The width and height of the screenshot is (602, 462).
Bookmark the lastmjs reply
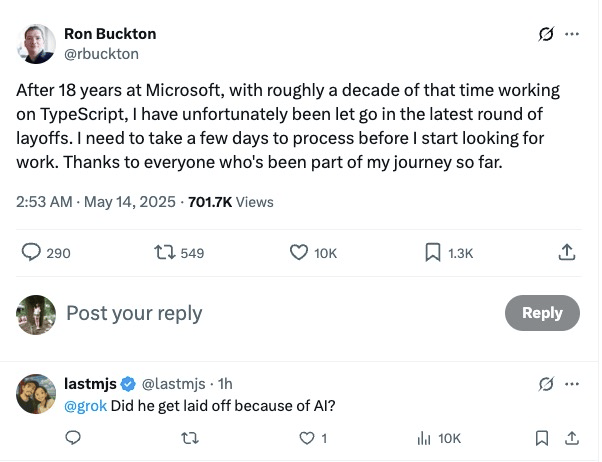[x=542, y=437]
